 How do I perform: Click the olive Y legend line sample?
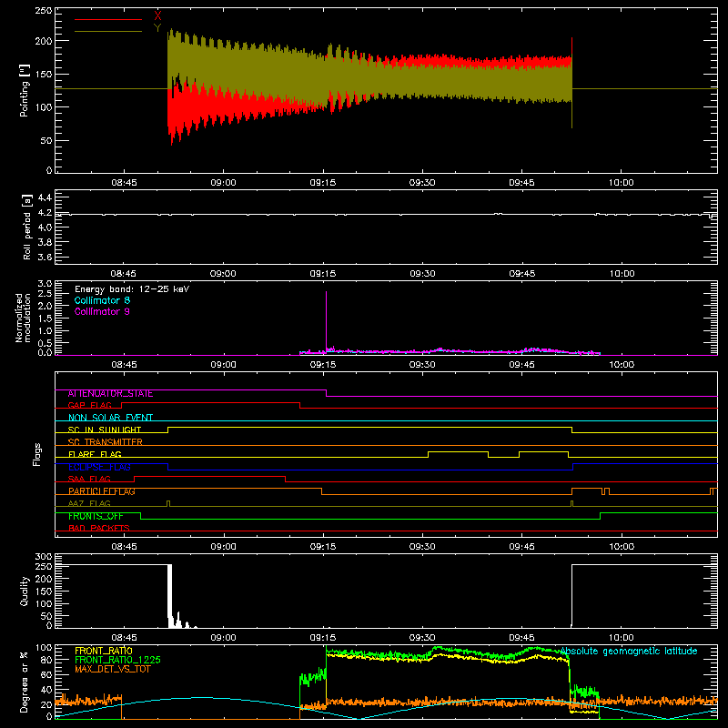coord(108,31)
